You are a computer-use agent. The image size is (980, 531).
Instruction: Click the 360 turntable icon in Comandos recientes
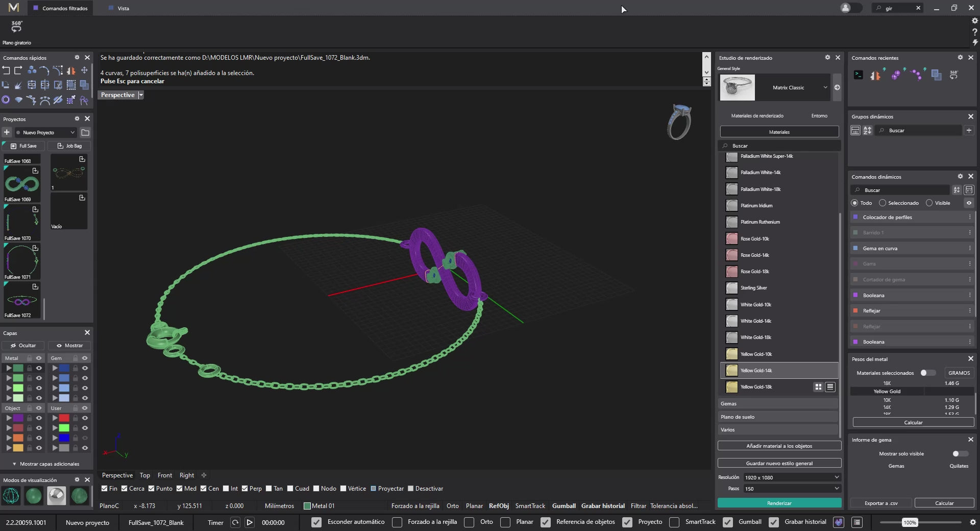tap(954, 75)
